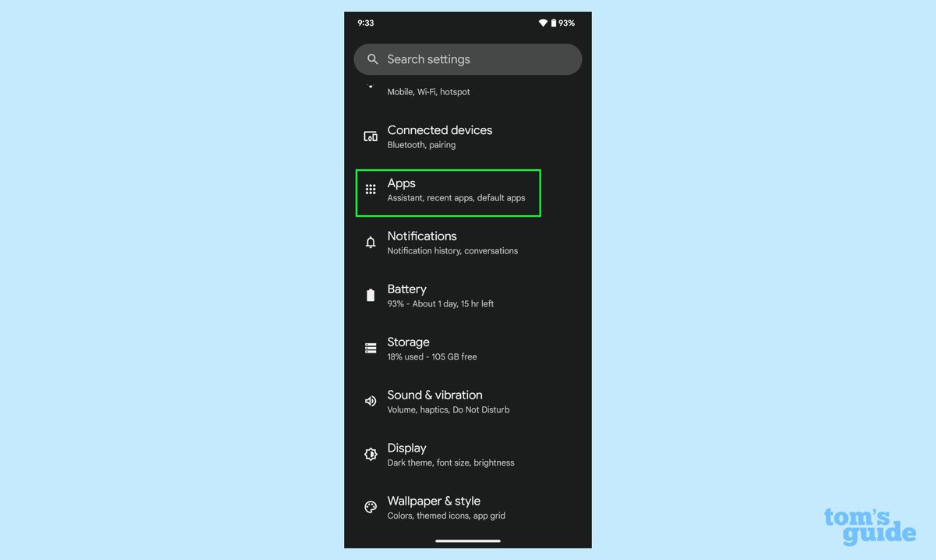Click the magnifying glass in the search bar

373,58
